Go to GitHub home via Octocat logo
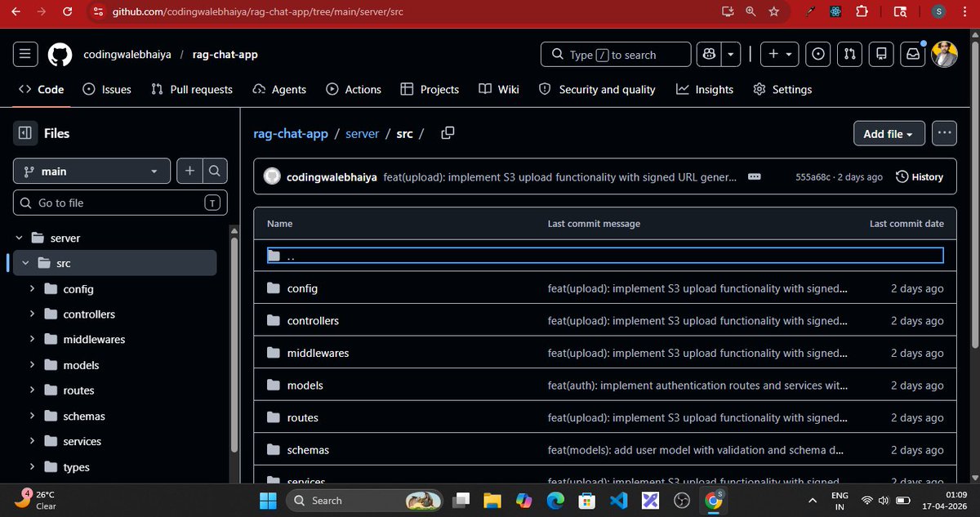This screenshot has height=517, width=980. (59, 55)
